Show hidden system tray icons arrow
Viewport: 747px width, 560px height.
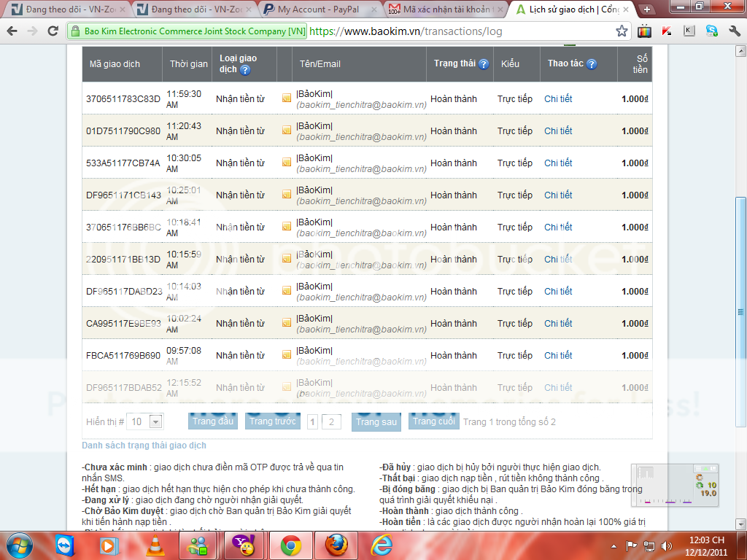[614, 546]
